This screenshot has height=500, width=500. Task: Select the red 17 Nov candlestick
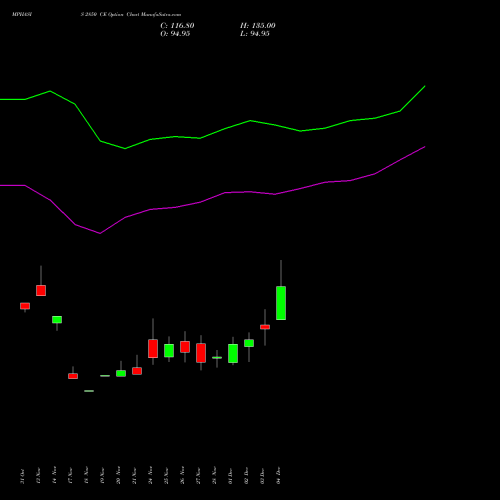[73, 376]
